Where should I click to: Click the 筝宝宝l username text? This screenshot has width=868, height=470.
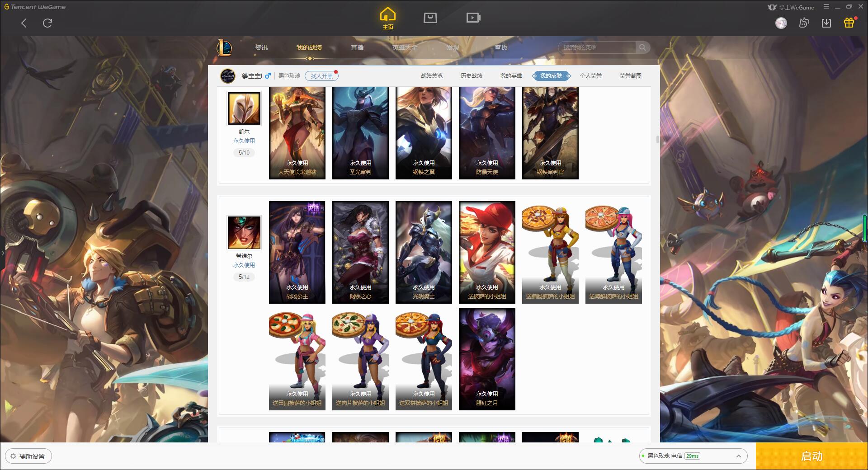(x=252, y=76)
